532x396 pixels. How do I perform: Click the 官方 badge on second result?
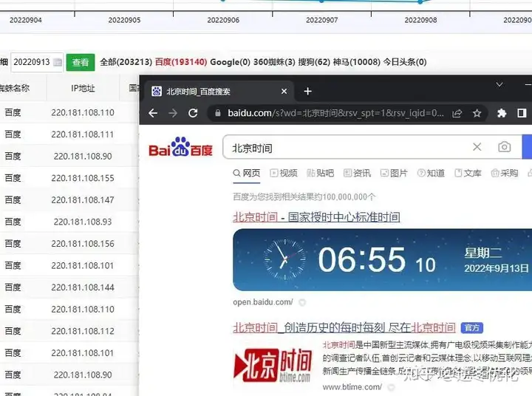472,328
